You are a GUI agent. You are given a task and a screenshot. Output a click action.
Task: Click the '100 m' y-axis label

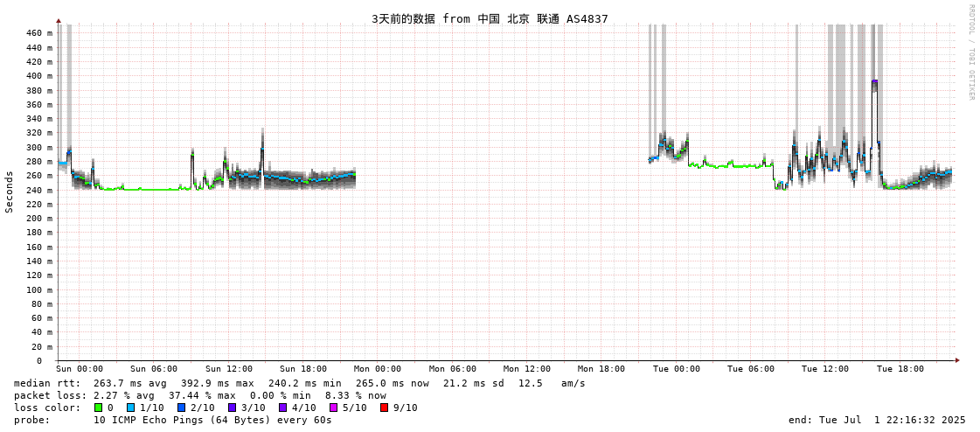click(x=40, y=289)
